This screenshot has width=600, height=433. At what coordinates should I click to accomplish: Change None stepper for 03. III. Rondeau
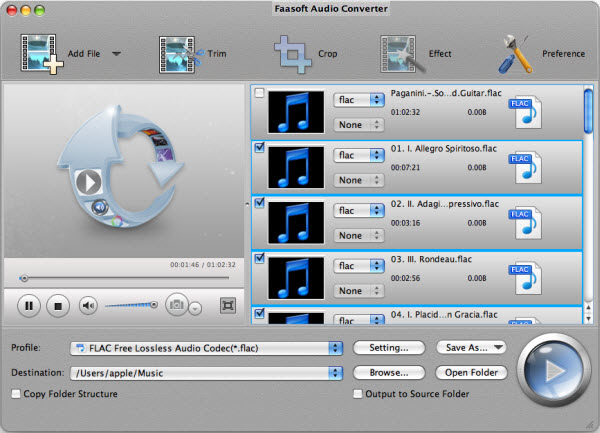359,291
